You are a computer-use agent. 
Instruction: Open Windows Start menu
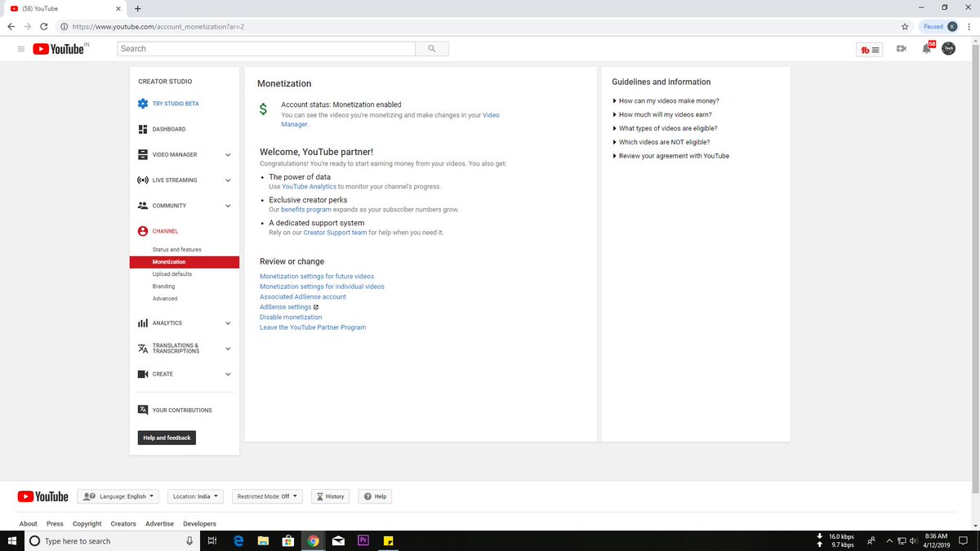pyautogui.click(x=11, y=540)
